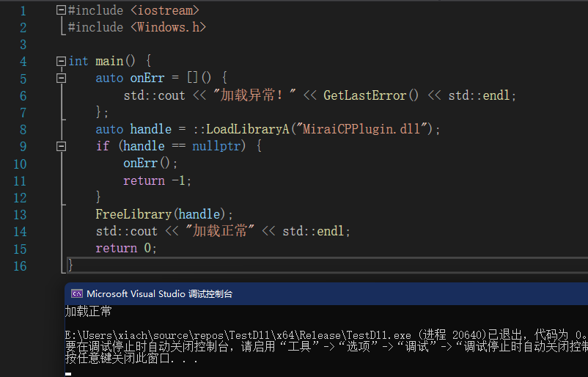Image resolution: width=588 pixels, height=377 pixels.
Task: Click line number 13 in the gutter
Action: pyautogui.click(x=21, y=215)
